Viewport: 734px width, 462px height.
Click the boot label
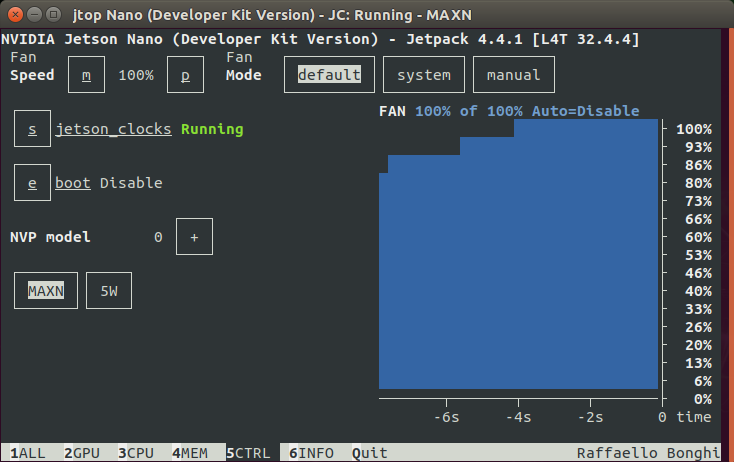73,183
